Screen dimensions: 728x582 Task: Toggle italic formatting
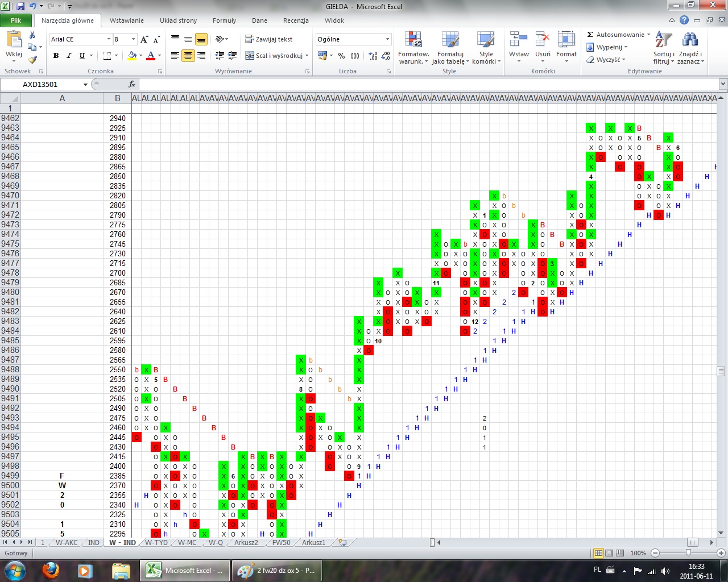pos(69,56)
